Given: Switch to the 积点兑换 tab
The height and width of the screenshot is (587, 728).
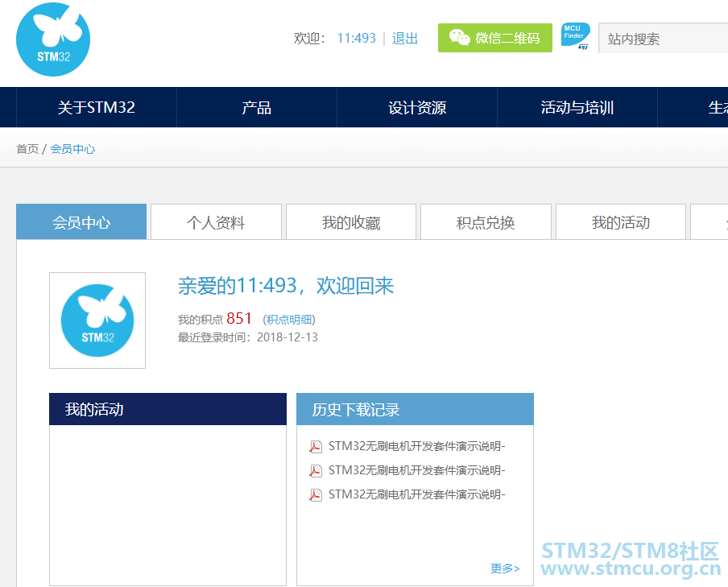Looking at the screenshot, I should [486, 222].
